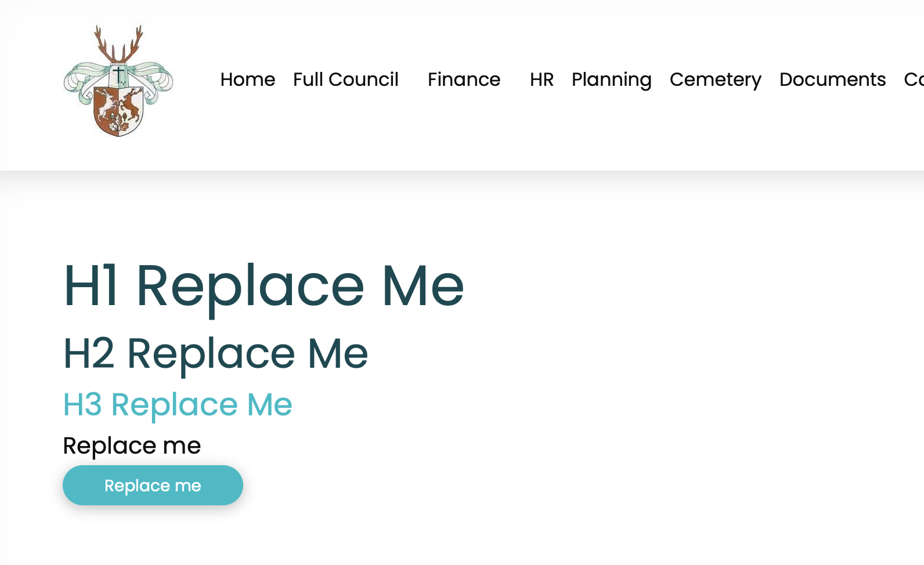Open the HR navigation link
Screen dimensions: 924x565
(x=542, y=79)
